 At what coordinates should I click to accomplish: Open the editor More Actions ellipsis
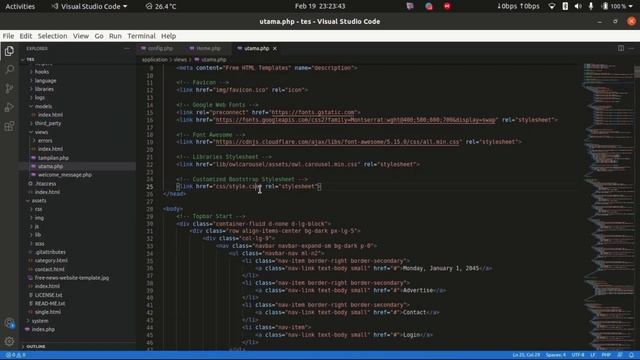631,48
